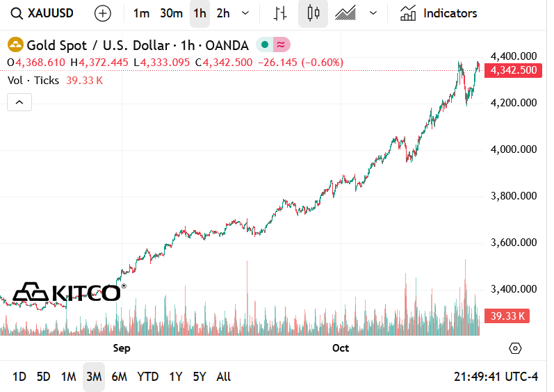Expand the chart style dropdown arrow
The image size is (554, 392).
click(374, 13)
